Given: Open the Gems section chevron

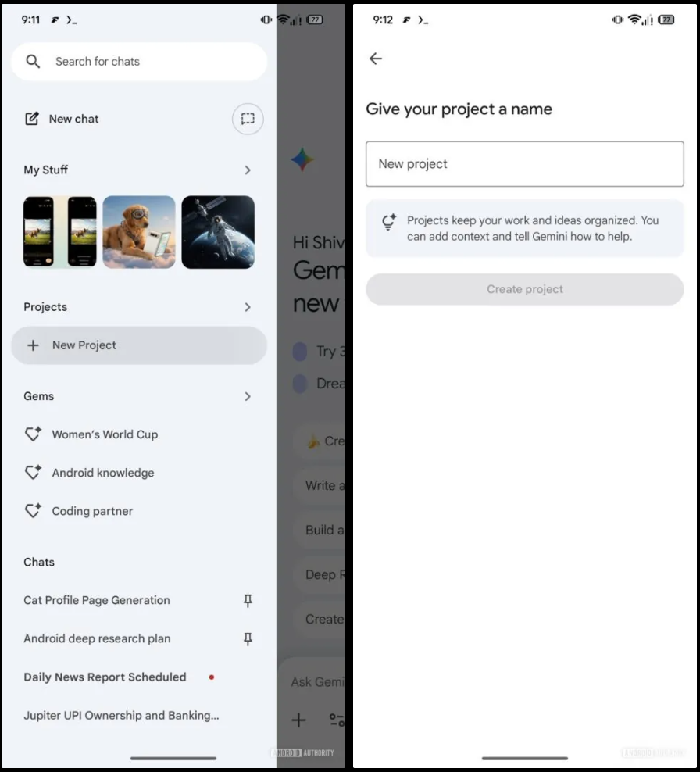Looking at the screenshot, I should pyautogui.click(x=248, y=397).
